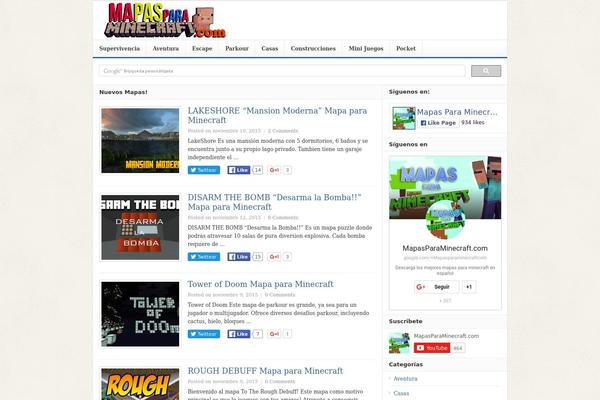Click the 934 likes text

pyautogui.click(x=473, y=122)
